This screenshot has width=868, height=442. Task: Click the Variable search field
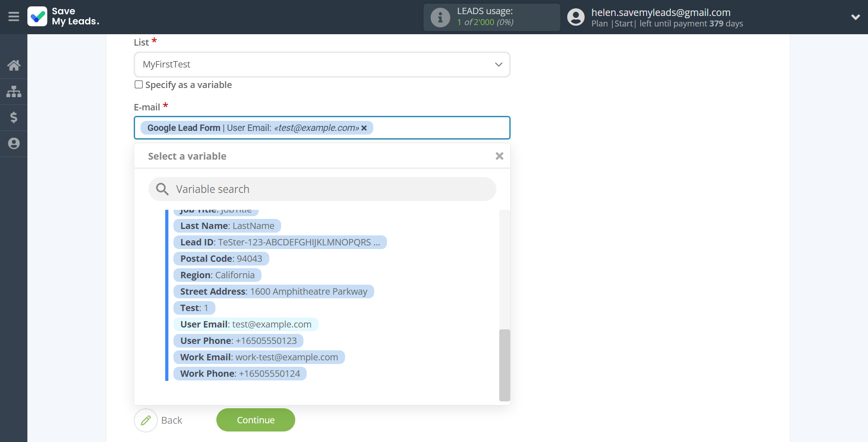(322, 189)
